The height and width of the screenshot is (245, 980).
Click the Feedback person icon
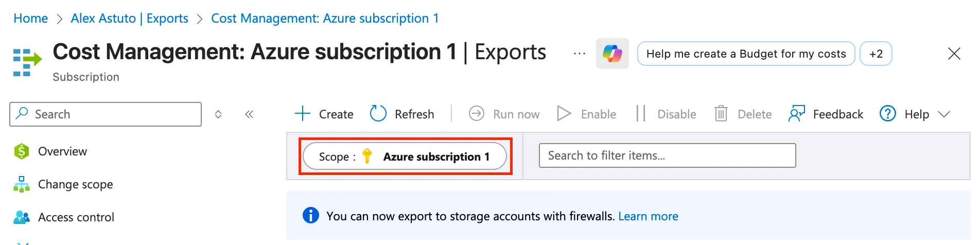(796, 114)
